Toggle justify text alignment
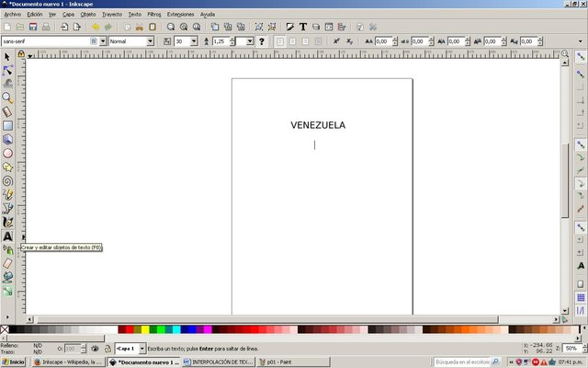Screen dimensions: 588x368 coord(318,41)
